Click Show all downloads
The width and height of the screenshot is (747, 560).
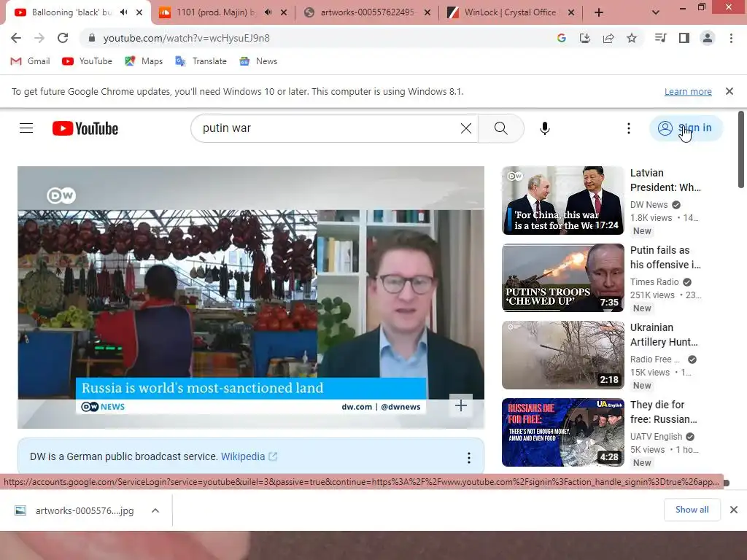692,510
